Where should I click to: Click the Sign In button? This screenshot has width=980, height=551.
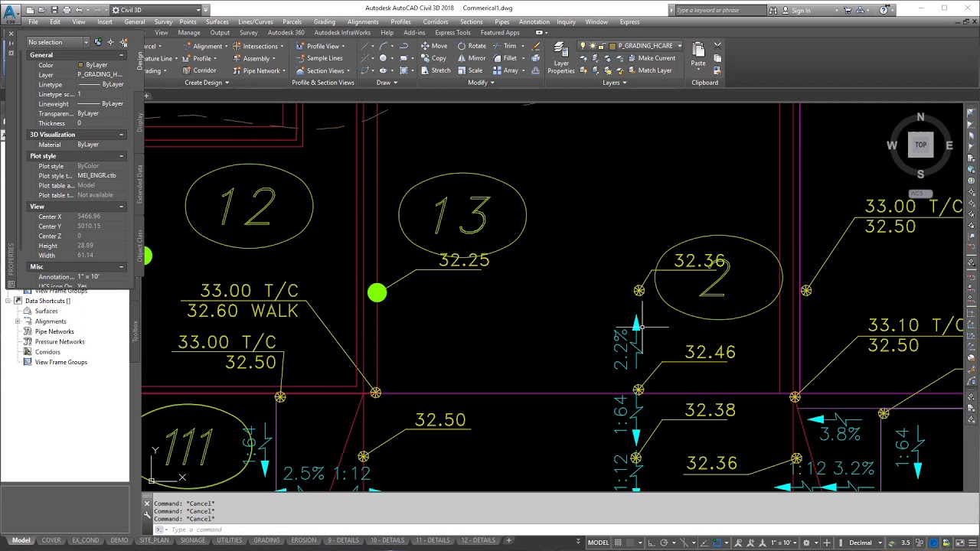795,10
